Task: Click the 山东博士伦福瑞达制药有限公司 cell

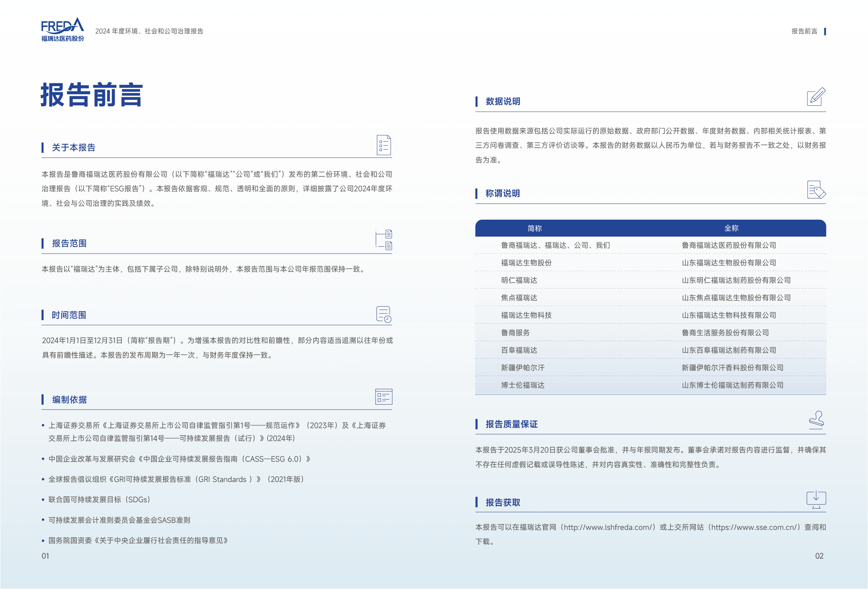Action: [x=732, y=385]
